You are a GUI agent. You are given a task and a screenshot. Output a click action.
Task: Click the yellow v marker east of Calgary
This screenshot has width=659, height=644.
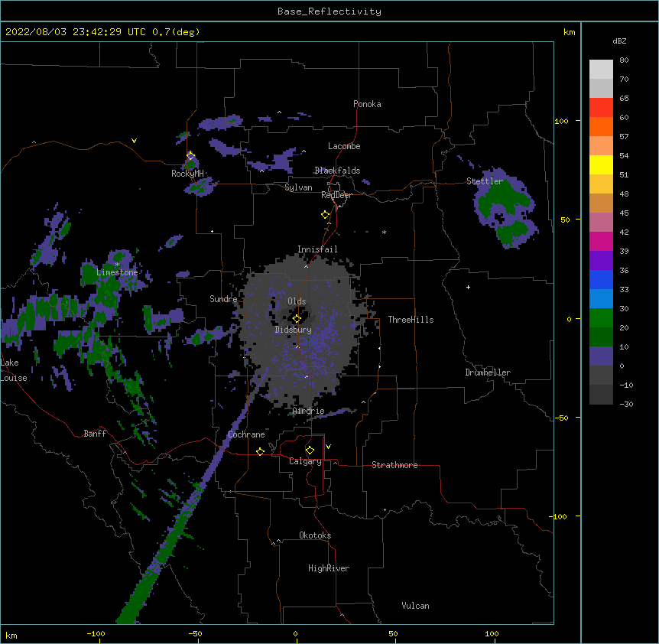coord(328,447)
